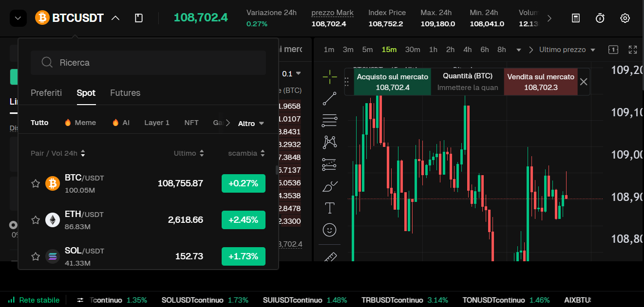The width and height of the screenshot is (644, 307).
Task: Select the horizontal lines Fibonacci tool
Action: tap(330, 121)
